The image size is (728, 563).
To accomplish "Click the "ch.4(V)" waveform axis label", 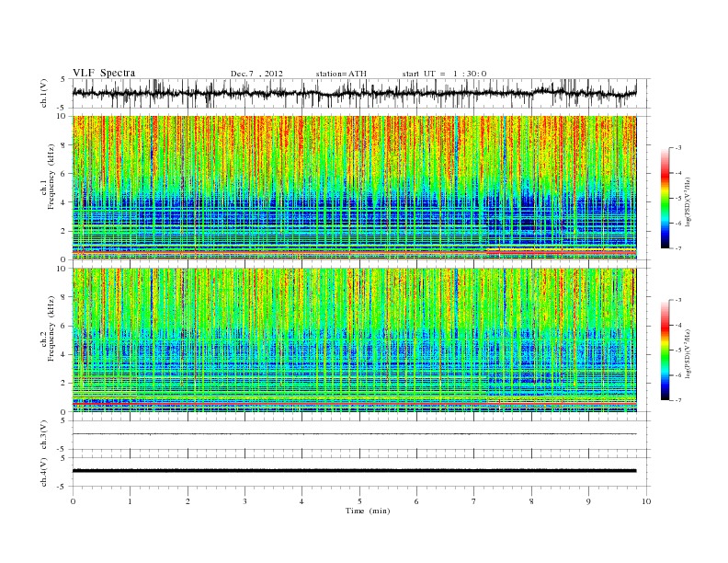I will click(x=44, y=472).
